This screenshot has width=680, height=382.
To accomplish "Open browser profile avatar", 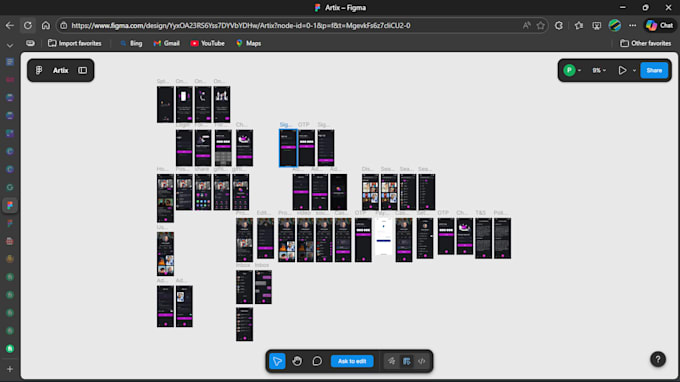I will (615, 26).
